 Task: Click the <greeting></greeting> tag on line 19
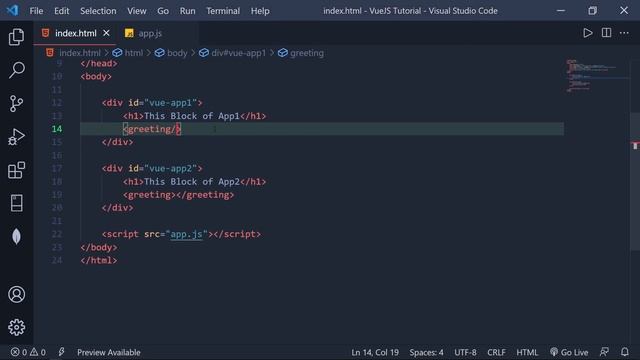[x=179, y=195]
